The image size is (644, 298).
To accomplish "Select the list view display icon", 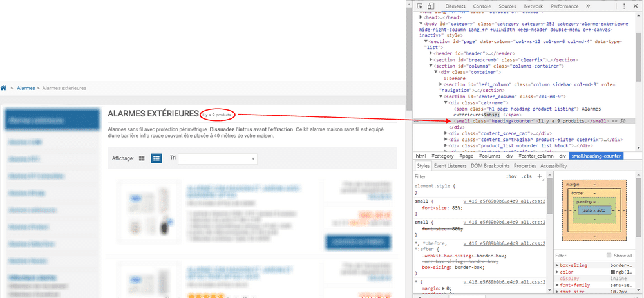I will pyautogui.click(x=156, y=158).
